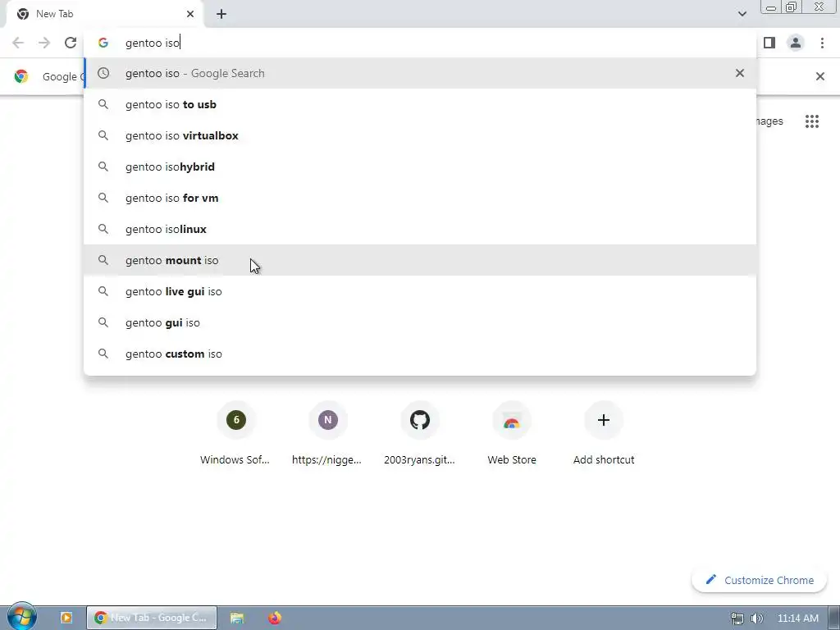
Task: Open the Google apps grid
Action: (x=811, y=121)
